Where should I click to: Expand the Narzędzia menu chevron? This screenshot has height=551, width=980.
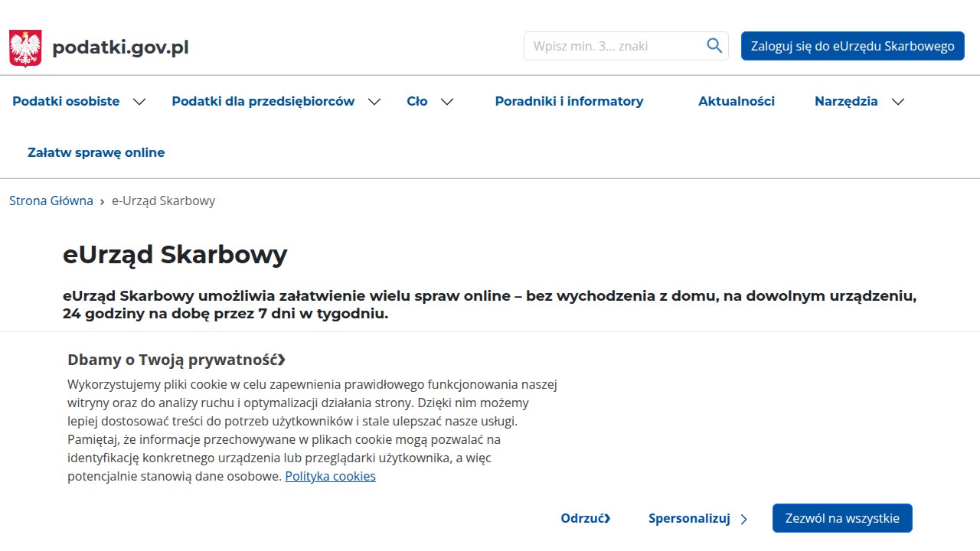[898, 102]
